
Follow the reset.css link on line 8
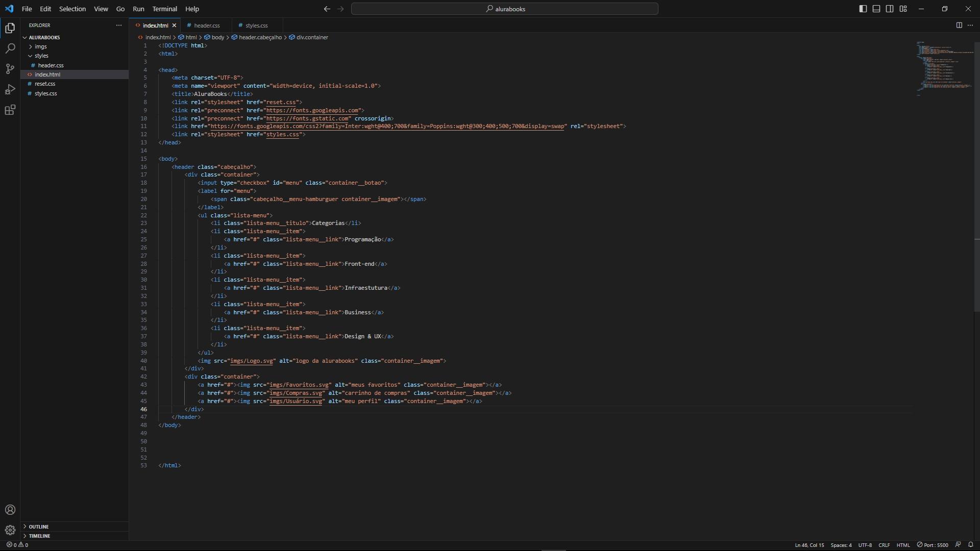[281, 102]
